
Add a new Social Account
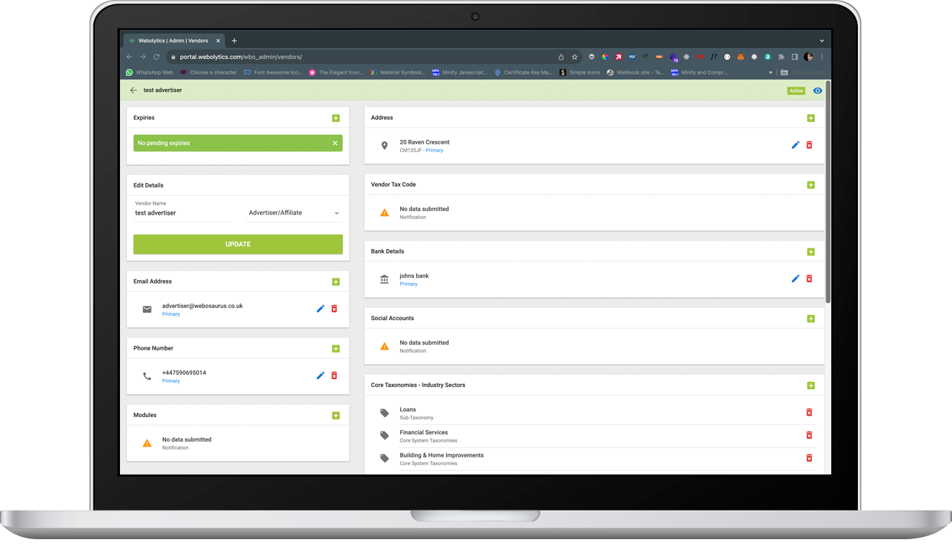810,318
